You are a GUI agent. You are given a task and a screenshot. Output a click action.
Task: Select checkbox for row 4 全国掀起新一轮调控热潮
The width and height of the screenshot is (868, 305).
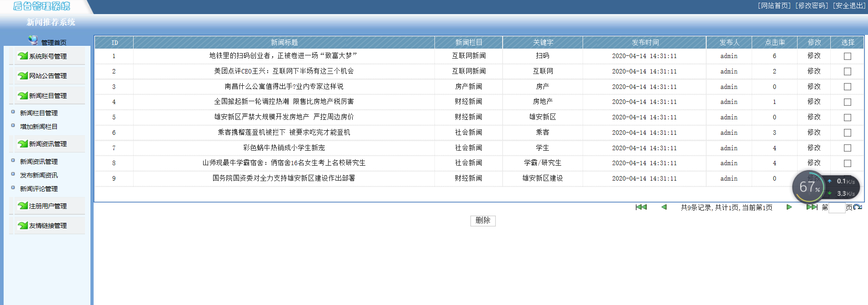coord(847,102)
